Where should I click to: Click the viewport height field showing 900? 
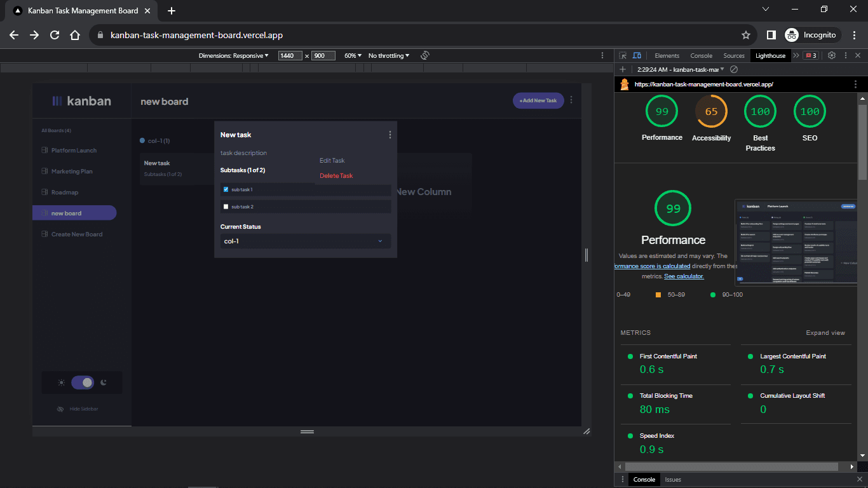coord(323,56)
